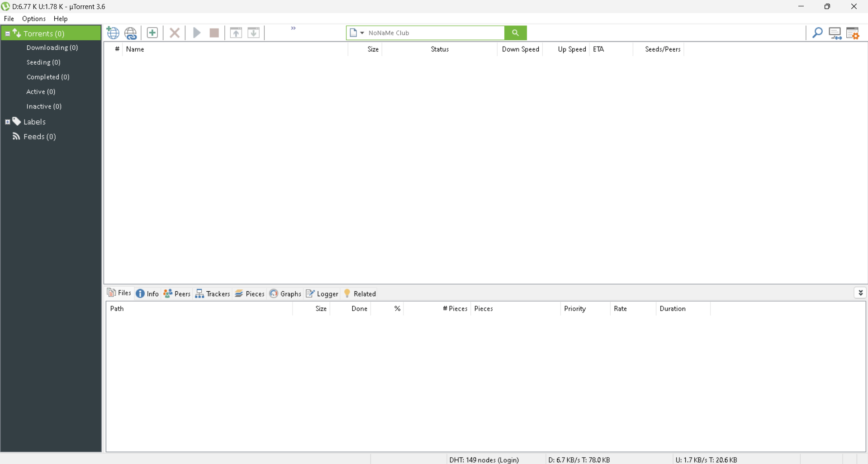Viewport: 868px width, 464px height.
Task: Switch to the Related tab
Action: click(x=360, y=294)
